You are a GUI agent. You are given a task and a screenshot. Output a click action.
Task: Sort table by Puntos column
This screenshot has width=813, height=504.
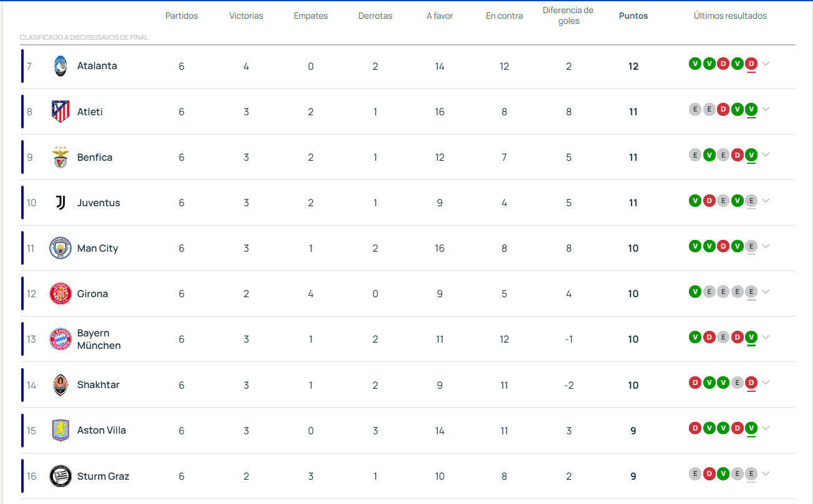click(x=633, y=16)
